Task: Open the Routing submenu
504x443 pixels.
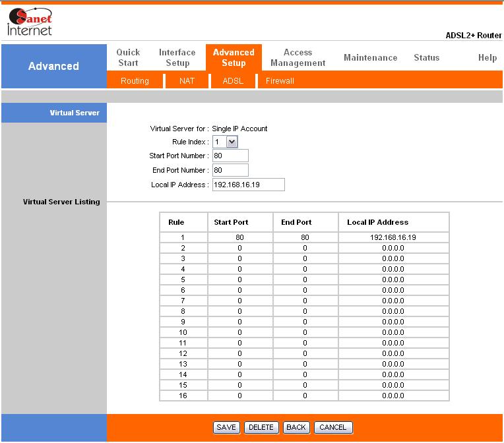Action: coord(135,80)
